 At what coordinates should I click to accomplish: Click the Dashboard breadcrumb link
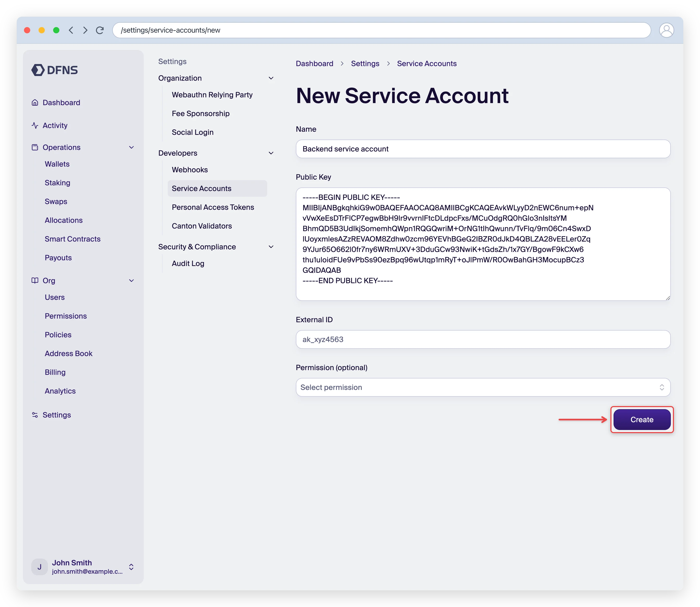coord(314,64)
